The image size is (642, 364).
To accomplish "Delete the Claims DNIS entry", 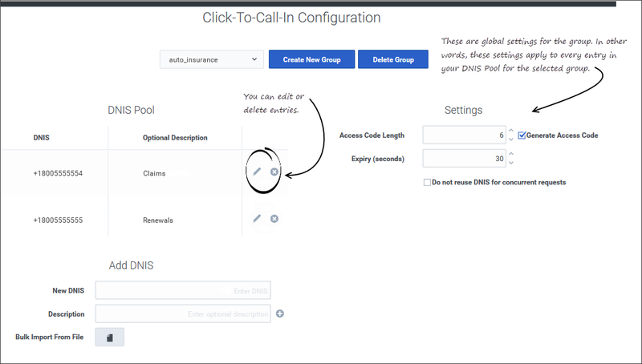I will coord(274,172).
